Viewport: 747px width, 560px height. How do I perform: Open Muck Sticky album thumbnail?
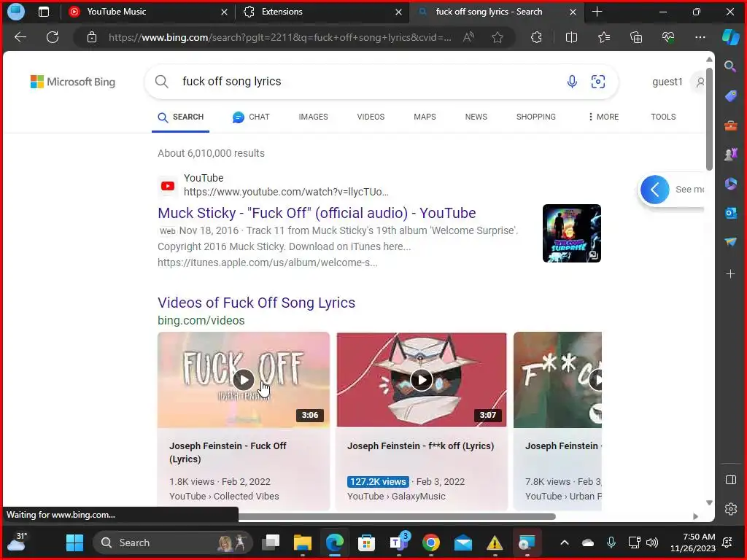coord(572,233)
